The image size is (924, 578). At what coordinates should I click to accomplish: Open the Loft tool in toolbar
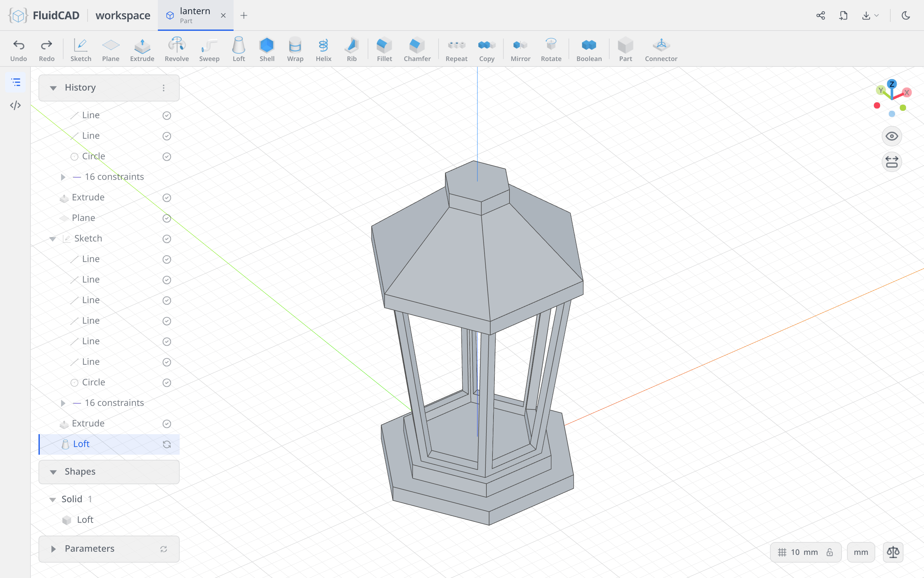pyautogui.click(x=239, y=50)
